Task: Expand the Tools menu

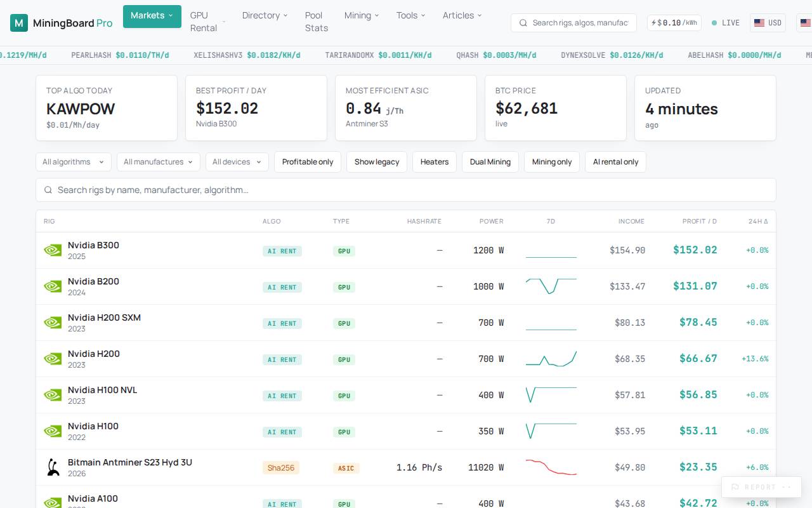Action: 410,15
